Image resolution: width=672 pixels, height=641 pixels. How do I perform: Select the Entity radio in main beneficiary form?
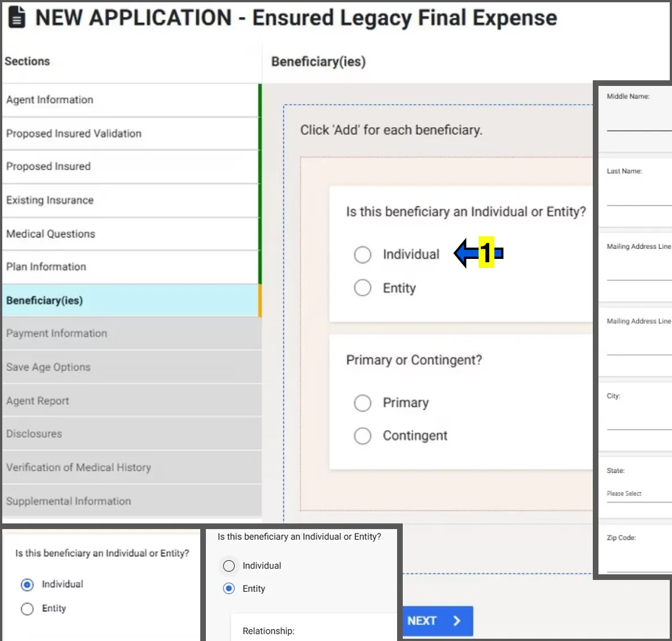[363, 288]
